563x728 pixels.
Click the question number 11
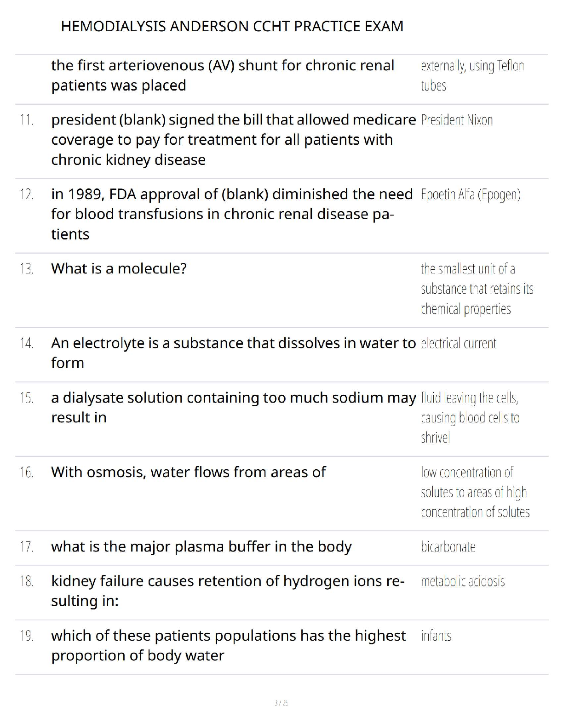coord(27,120)
